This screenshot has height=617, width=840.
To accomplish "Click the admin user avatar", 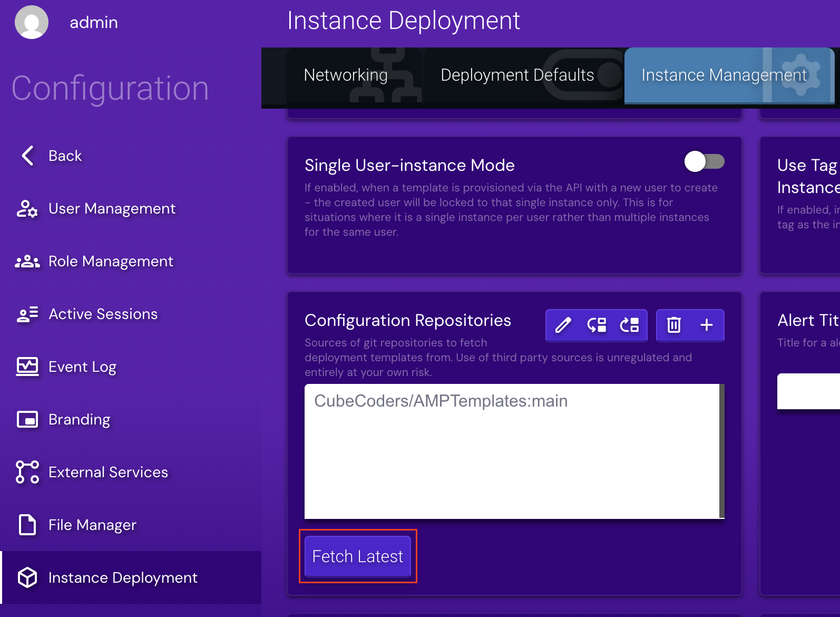I will pos(32,22).
